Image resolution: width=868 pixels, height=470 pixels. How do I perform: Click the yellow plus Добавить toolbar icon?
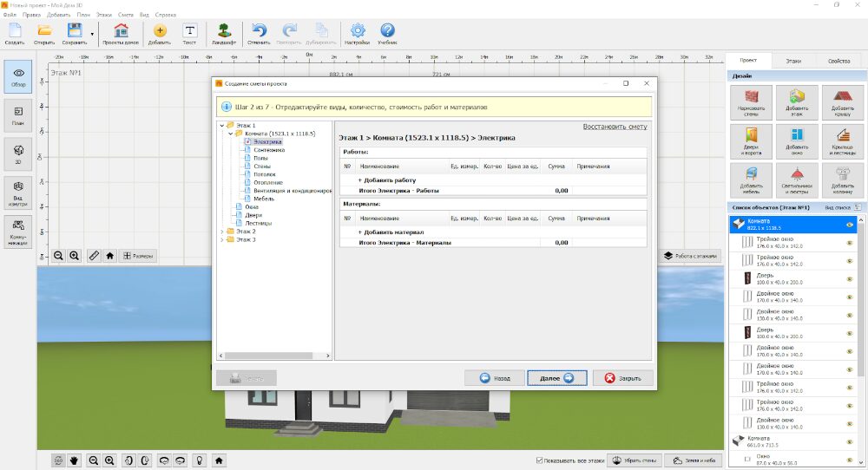click(x=160, y=34)
